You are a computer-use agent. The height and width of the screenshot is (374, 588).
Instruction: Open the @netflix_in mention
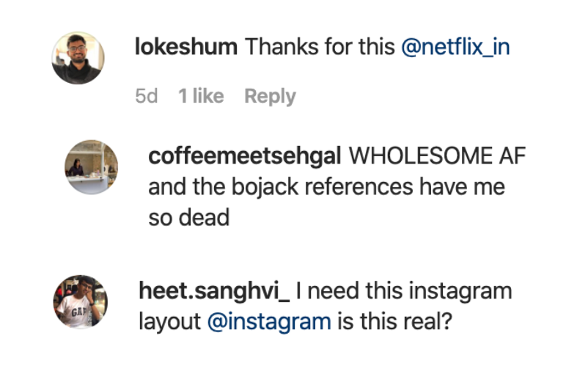coord(455,48)
